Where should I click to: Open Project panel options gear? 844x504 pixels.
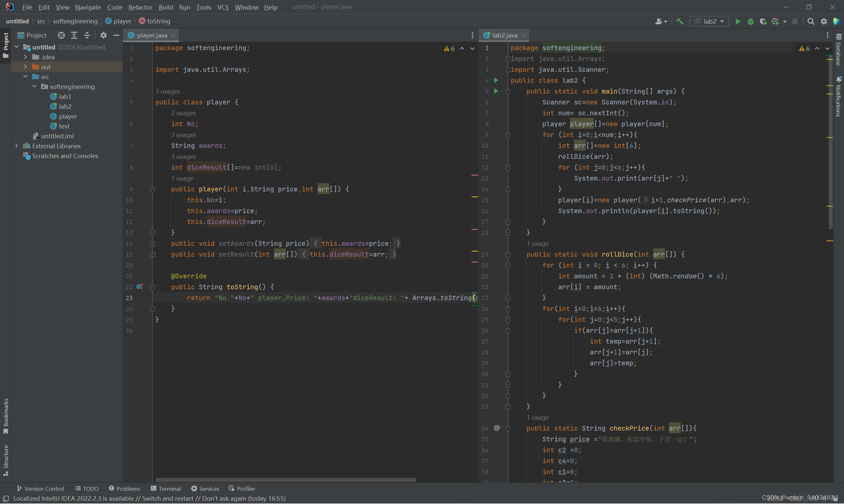click(x=103, y=35)
